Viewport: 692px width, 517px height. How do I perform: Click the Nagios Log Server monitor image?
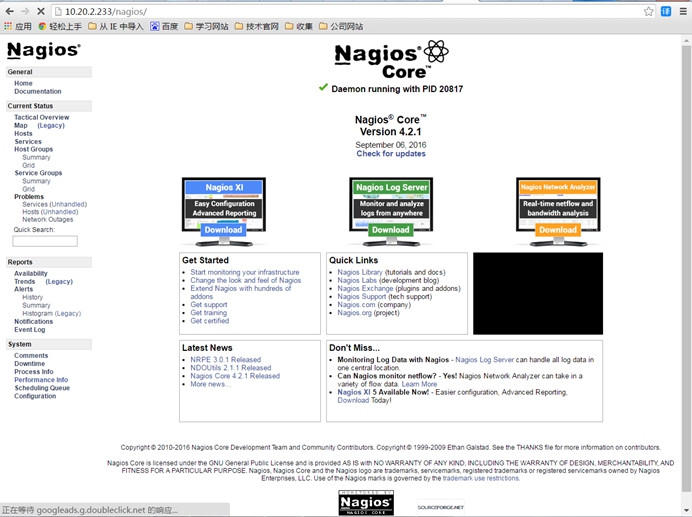pyautogui.click(x=391, y=211)
